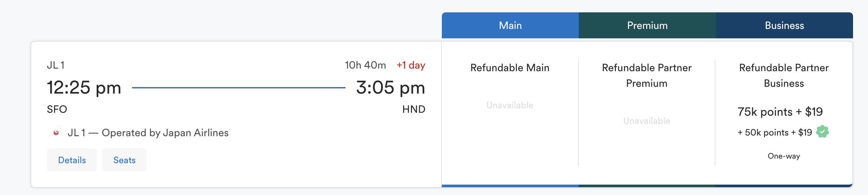Click Unavailable under Refundable Partner Premium
Viewport: 868px width, 195px height.
tap(646, 121)
